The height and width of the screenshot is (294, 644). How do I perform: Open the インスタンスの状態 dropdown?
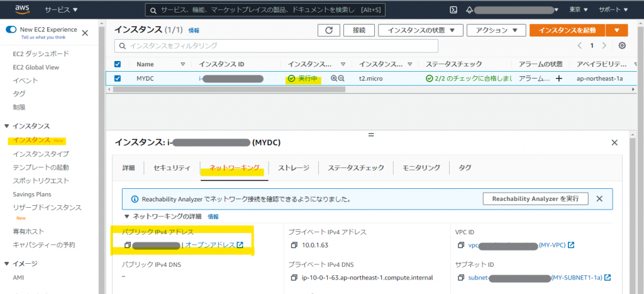point(421,30)
